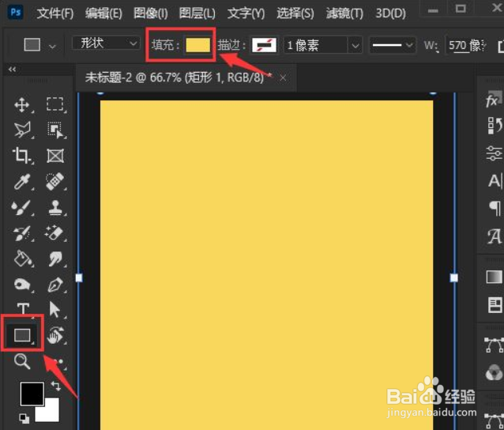The height and width of the screenshot is (430, 504).
Task: Open the 文字(Y) menu
Action: point(246,13)
